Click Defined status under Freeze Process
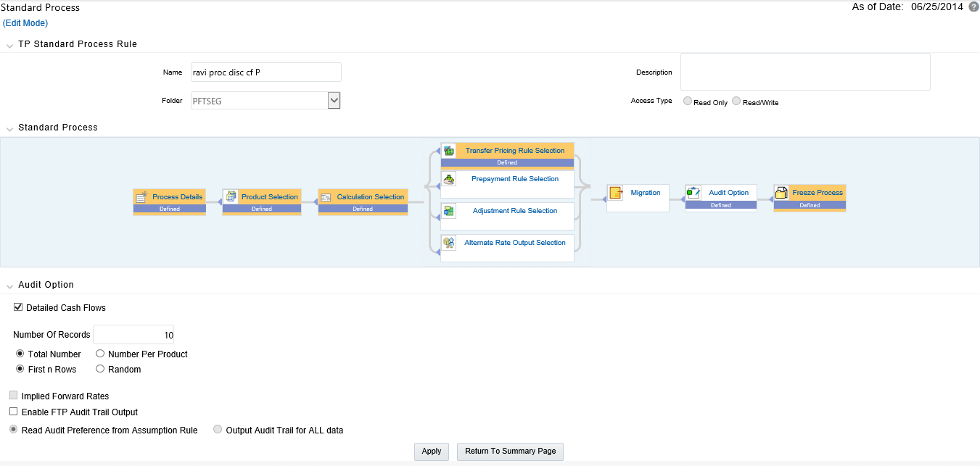980x466 pixels. point(810,205)
